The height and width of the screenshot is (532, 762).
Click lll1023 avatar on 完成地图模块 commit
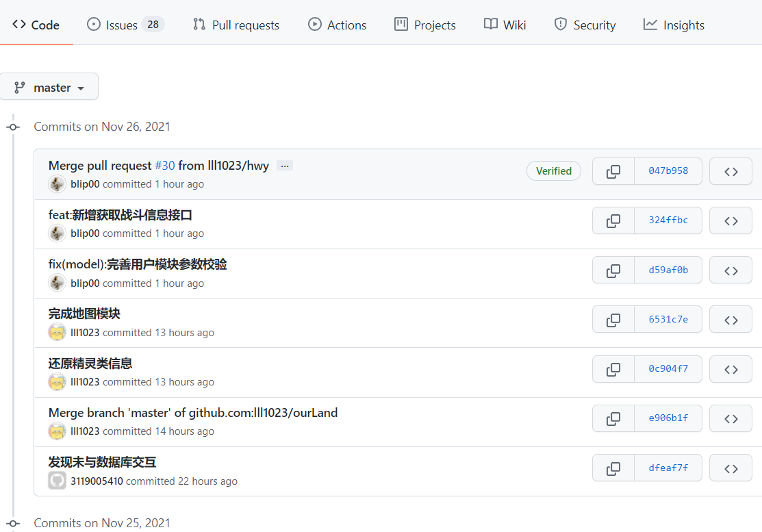[x=57, y=333]
